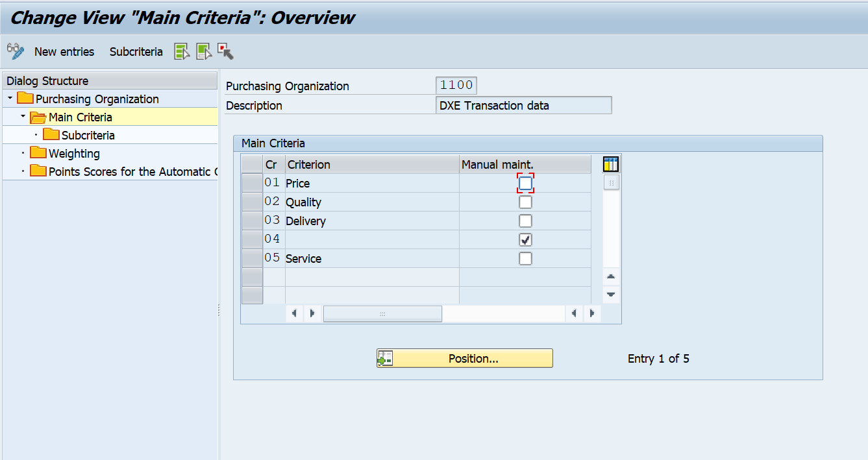
Task: Select Subcriteria in the dialog structure tree
Action: tap(88, 136)
